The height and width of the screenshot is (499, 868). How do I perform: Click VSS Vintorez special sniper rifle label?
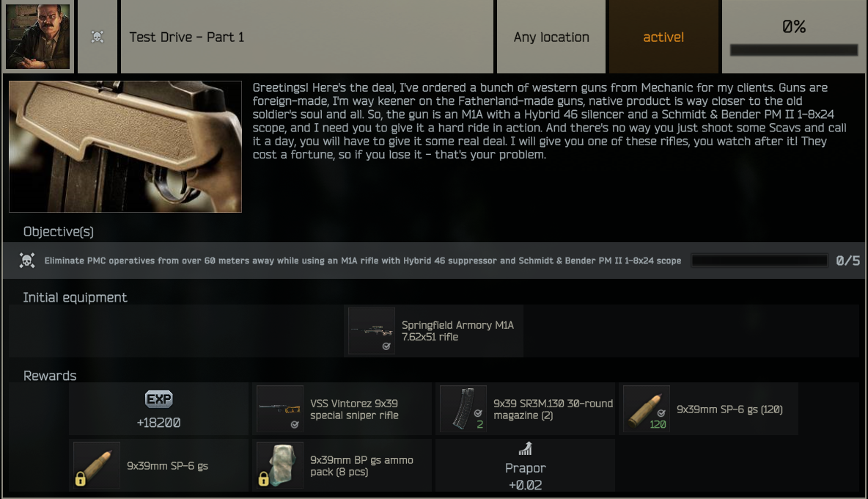354,409
